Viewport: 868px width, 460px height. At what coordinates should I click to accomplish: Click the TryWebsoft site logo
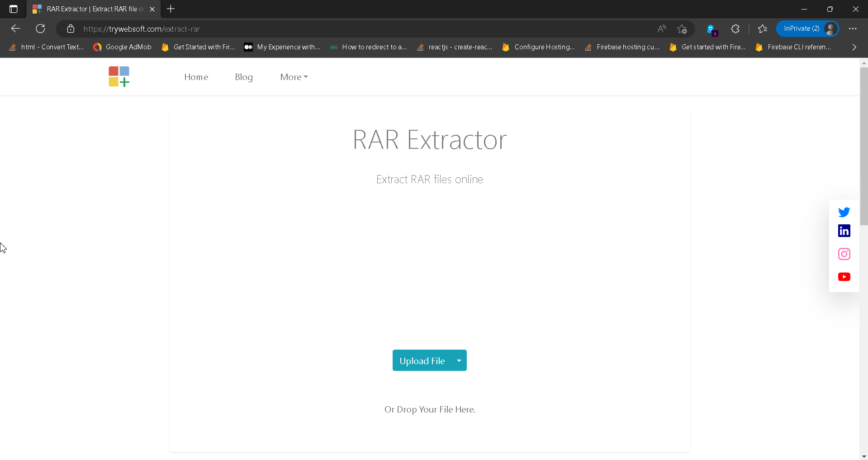click(118, 76)
